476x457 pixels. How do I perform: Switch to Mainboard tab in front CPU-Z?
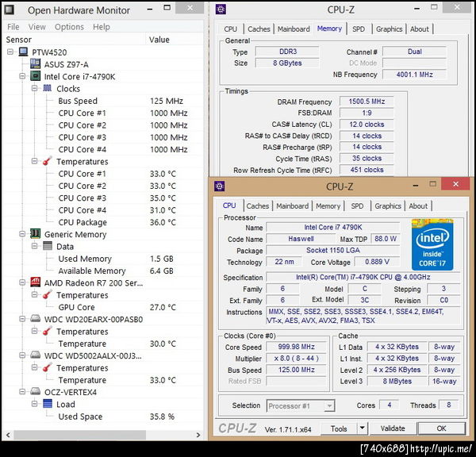tap(292, 205)
